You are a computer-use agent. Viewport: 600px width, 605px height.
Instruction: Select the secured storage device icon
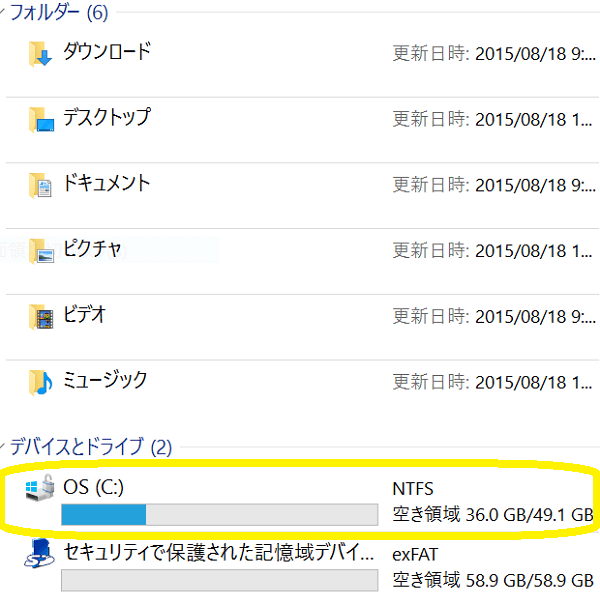(x=40, y=553)
